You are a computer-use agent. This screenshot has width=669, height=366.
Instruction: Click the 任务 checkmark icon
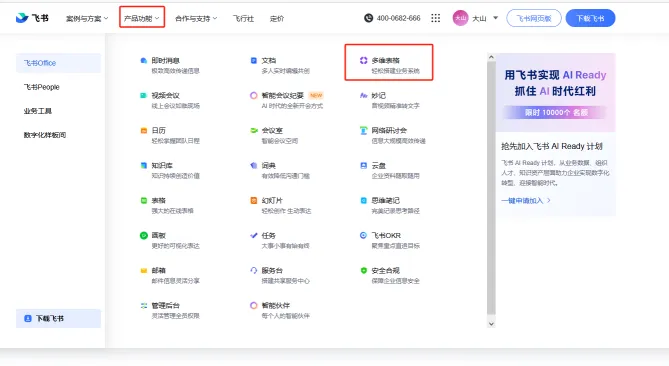click(254, 235)
